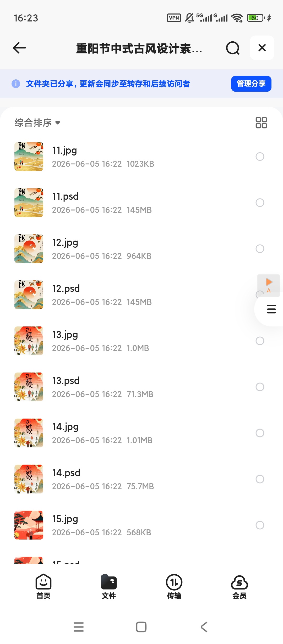Open search with magnifier icon
This screenshot has height=644, width=283.
[x=233, y=48]
